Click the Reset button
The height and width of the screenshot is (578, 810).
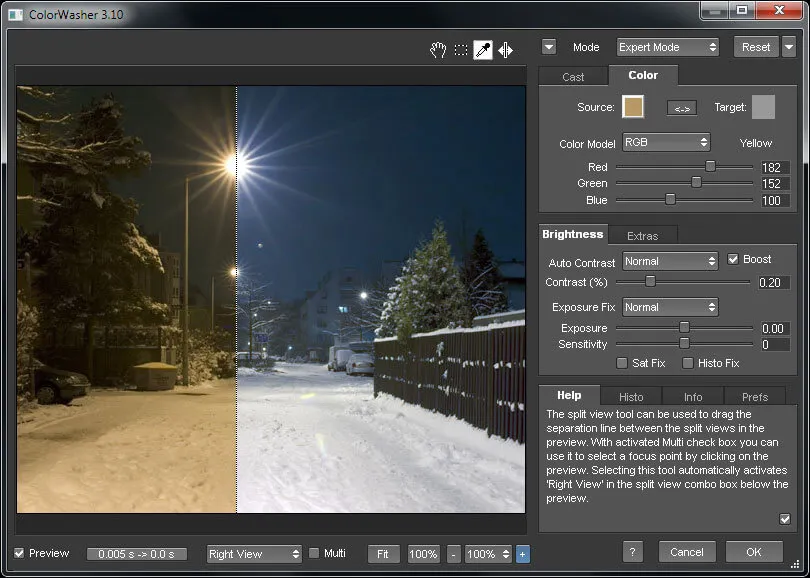click(x=757, y=46)
